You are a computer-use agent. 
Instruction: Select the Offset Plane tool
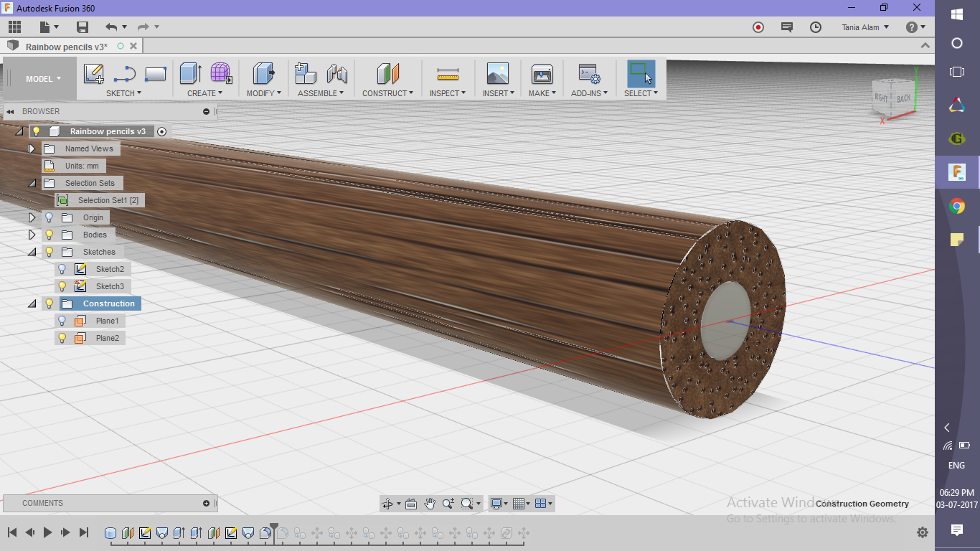click(387, 74)
